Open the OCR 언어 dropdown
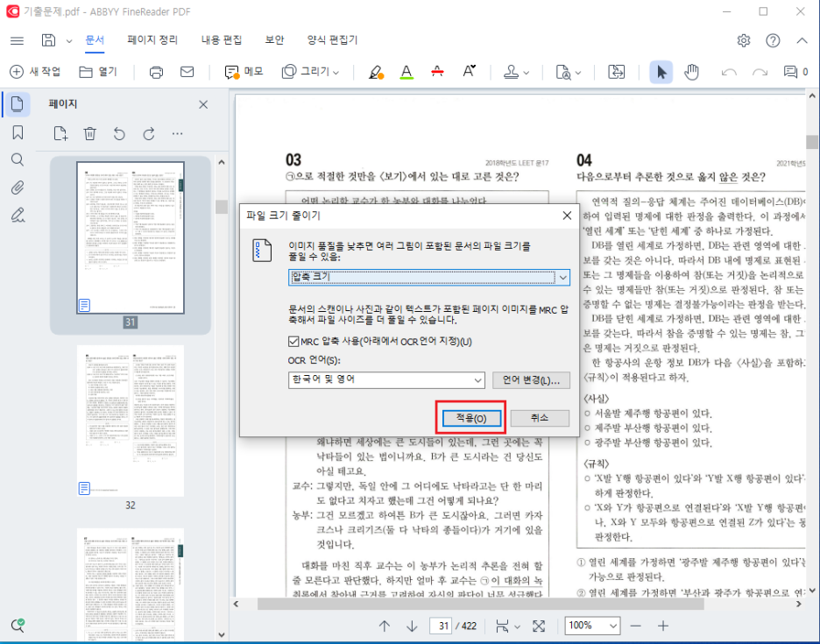 pos(386,379)
